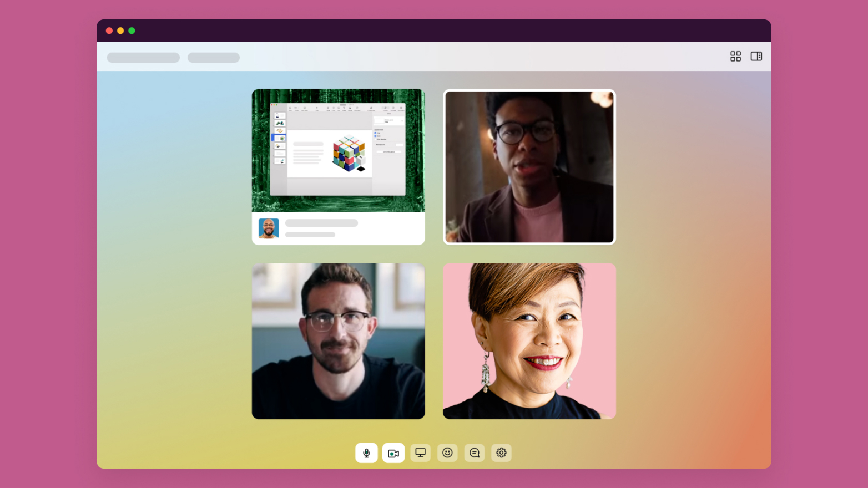Screen dimensions: 868x488
Task: Uncheck the Title checkbox in shared Keynote
Action: pyautogui.click(x=376, y=133)
